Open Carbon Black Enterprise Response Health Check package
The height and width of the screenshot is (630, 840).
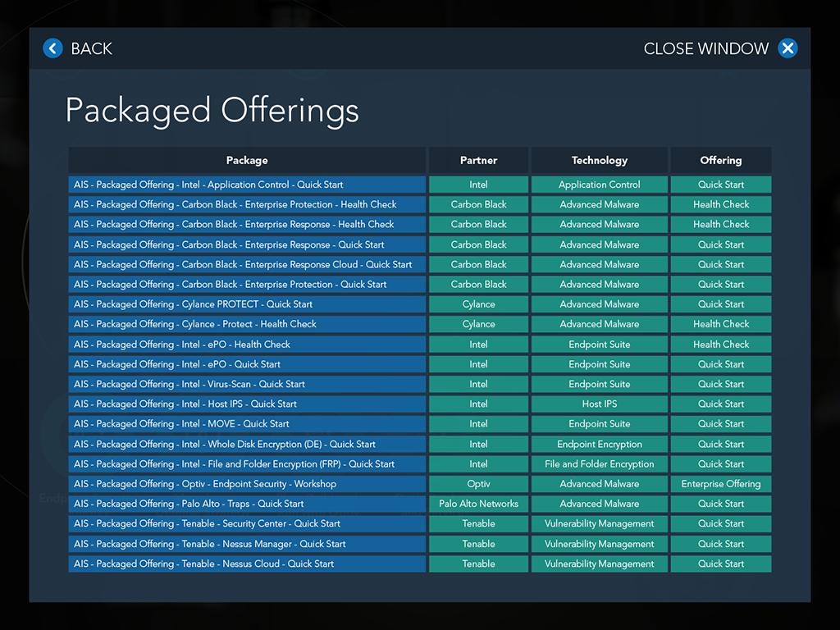[247, 224]
